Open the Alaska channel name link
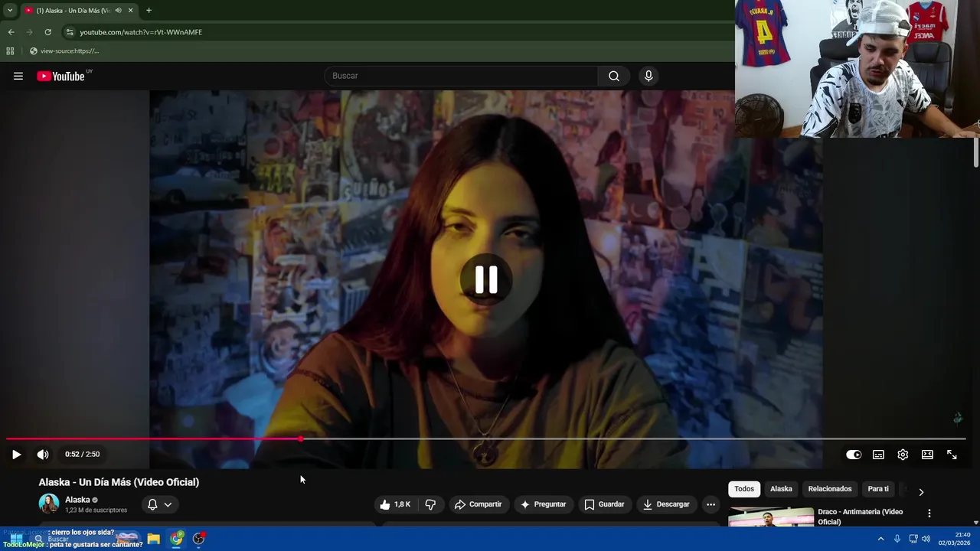 77,500
